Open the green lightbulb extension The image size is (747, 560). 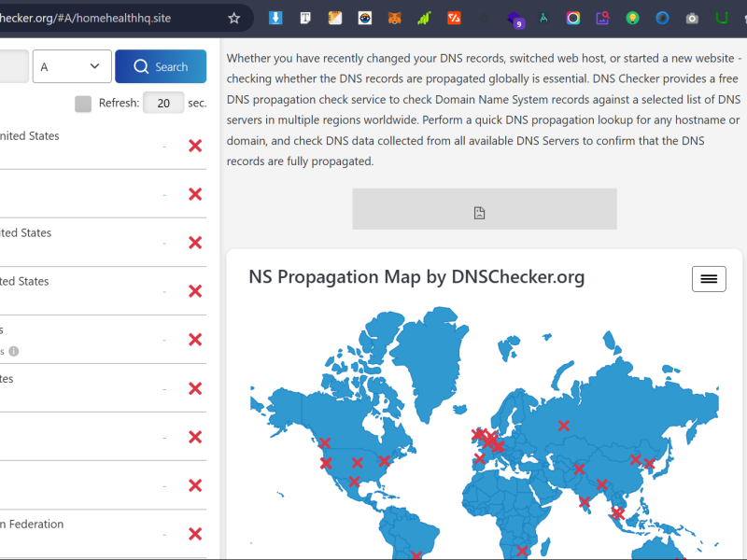(x=633, y=18)
